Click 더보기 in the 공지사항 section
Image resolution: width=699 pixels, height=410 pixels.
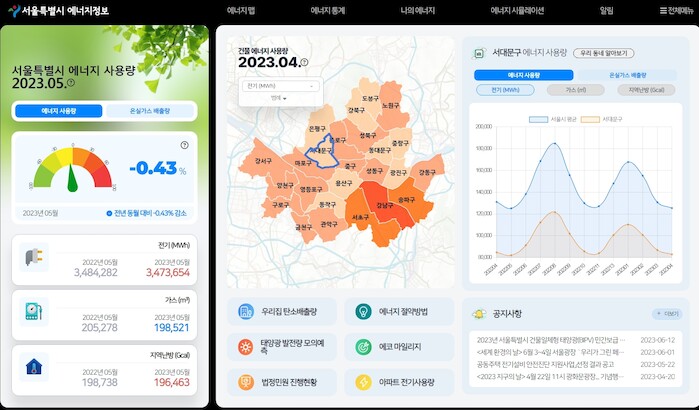tap(665, 313)
